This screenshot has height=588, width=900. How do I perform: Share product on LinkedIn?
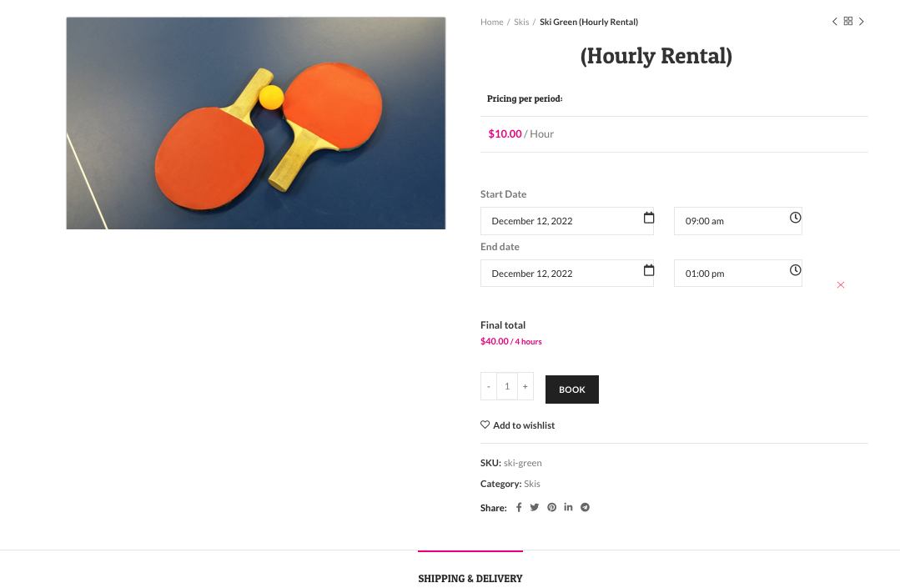pyautogui.click(x=568, y=507)
